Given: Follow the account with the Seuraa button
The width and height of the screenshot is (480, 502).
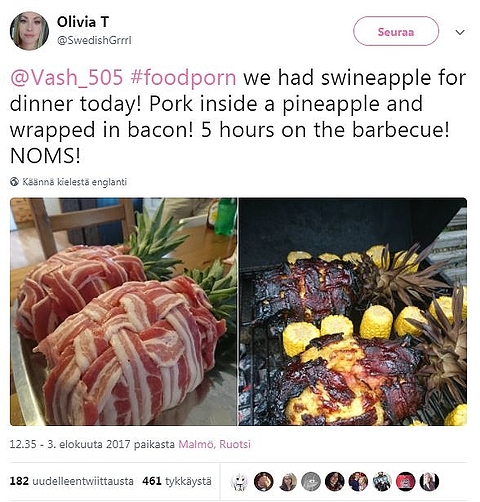Looking at the screenshot, I should (396, 31).
